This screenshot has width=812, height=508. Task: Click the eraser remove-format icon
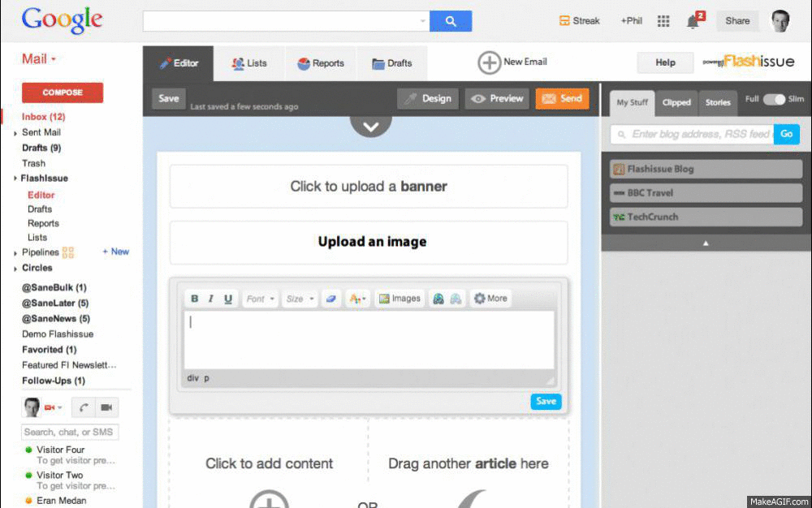pyautogui.click(x=330, y=299)
